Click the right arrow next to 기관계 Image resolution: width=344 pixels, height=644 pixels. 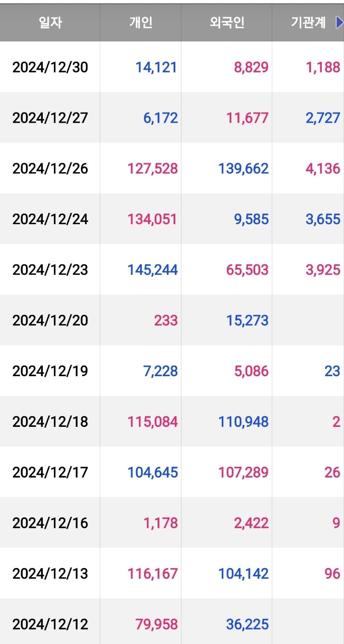[x=339, y=22]
